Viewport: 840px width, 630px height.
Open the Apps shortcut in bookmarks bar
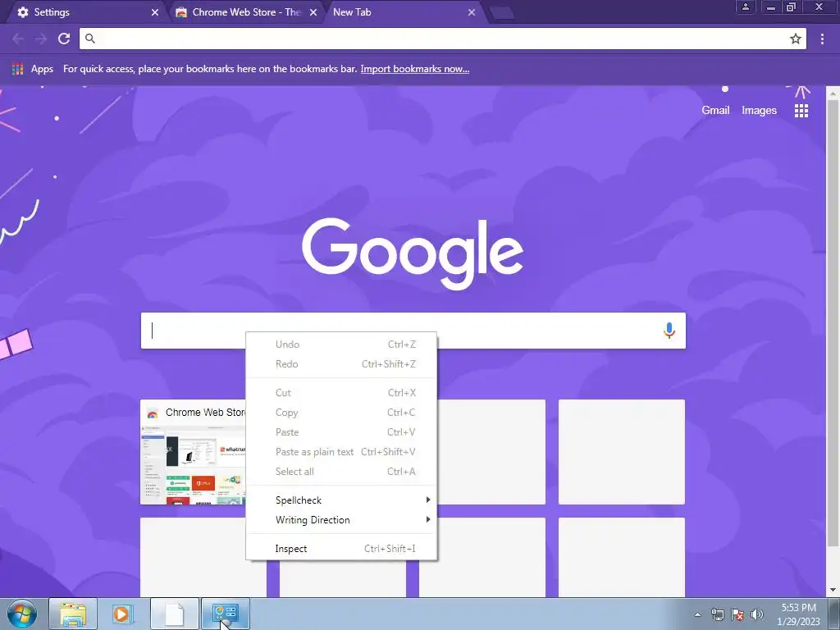click(33, 69)
